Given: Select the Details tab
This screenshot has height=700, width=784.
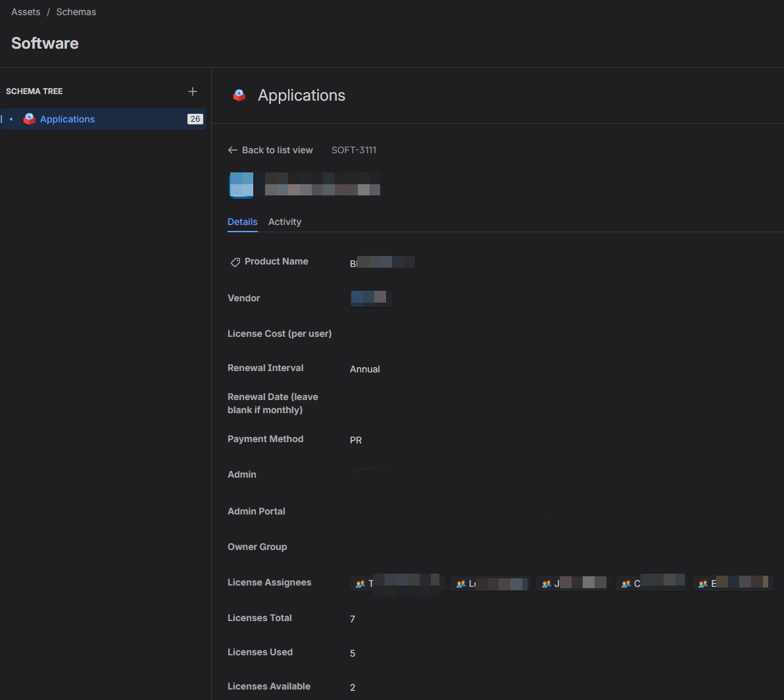Looking at the screenshot, I should (243, 222).
